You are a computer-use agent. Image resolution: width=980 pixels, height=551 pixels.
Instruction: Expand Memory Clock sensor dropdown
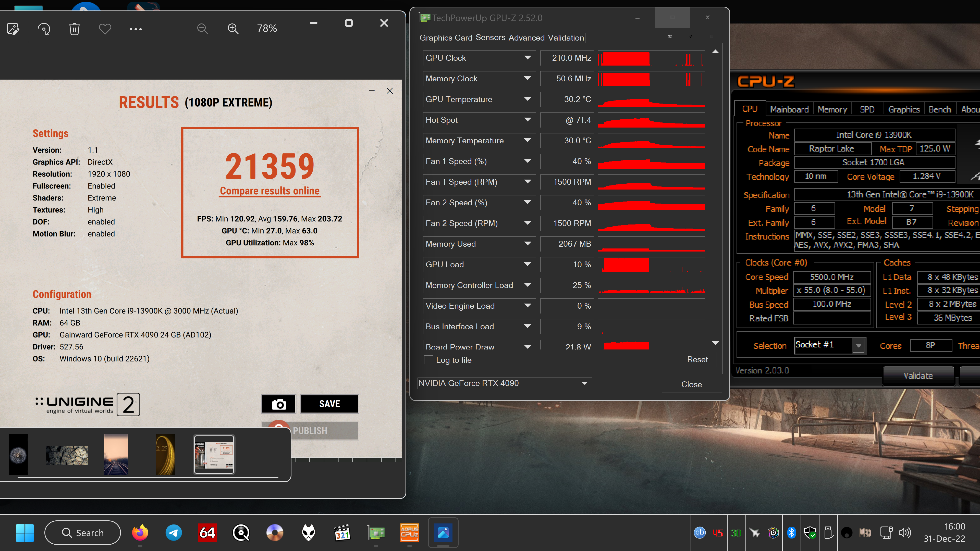[527, 78]
